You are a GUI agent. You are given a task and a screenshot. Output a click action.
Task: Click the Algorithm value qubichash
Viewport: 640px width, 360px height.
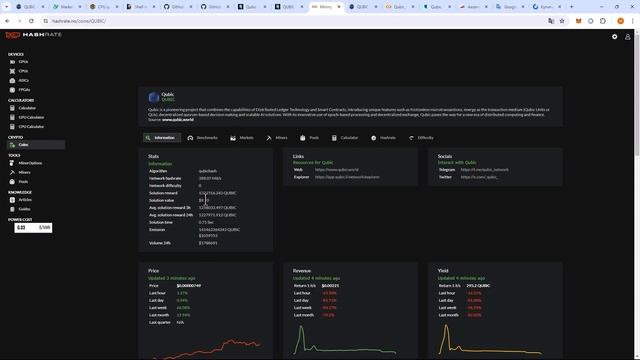pyautogui.click(x=208, y=171)
